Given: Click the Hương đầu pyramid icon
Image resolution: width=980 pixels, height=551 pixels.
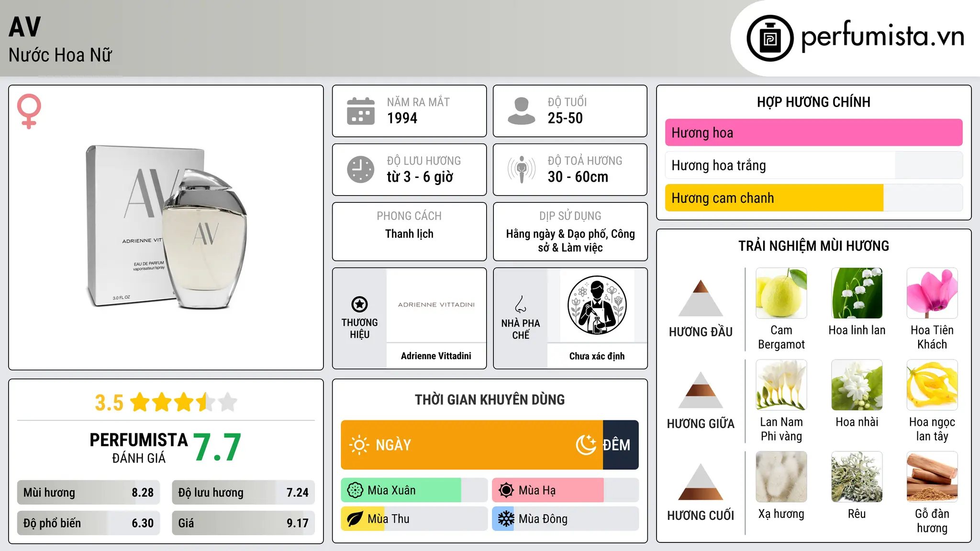Looking at the screenshot, I should [701, 298].
